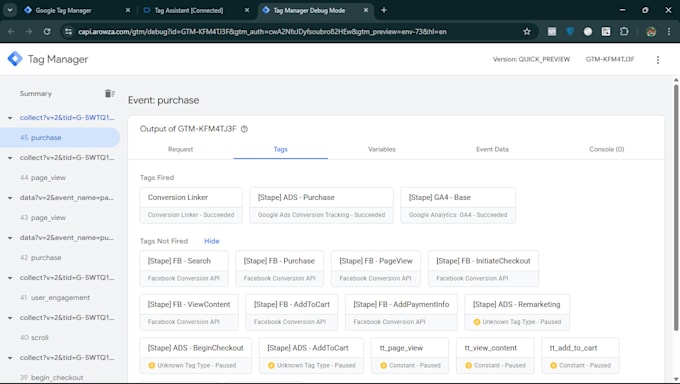
Task: Select event 45 purchase
Action: pyautogui.click(x=60, y=138)
